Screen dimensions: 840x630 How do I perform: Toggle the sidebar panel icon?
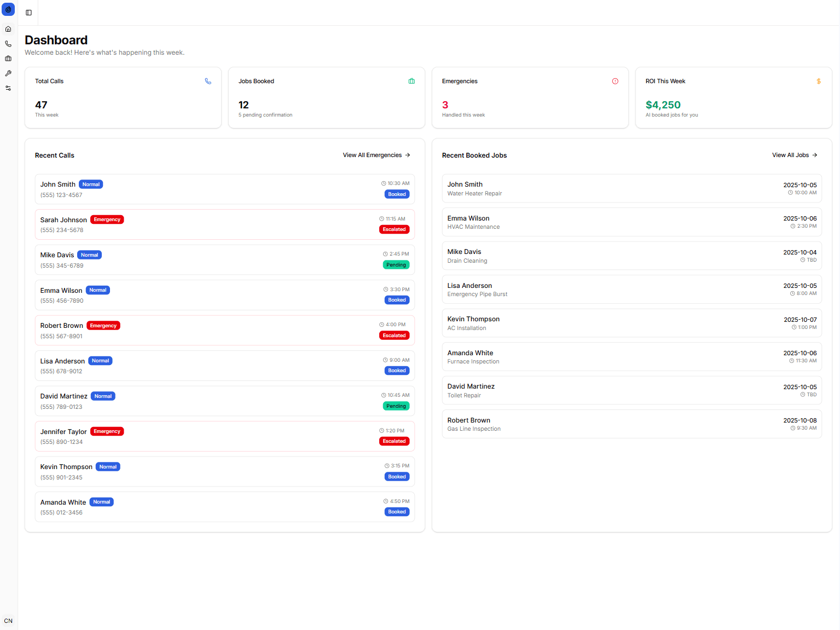(x=29, y=13)
